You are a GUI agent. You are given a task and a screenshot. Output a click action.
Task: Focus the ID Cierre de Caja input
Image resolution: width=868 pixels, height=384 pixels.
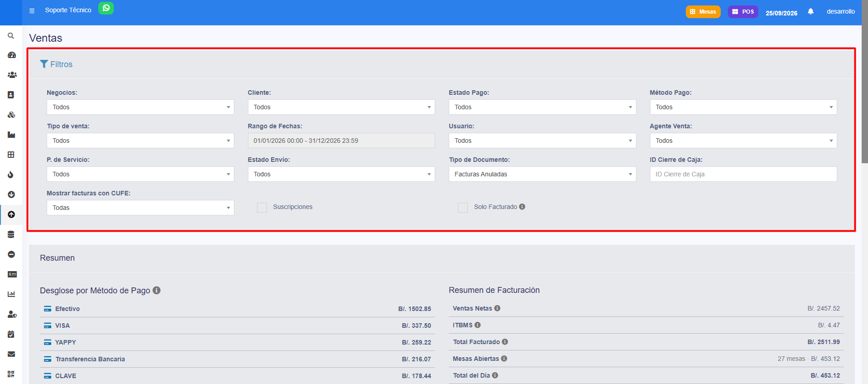coord(743,174)
